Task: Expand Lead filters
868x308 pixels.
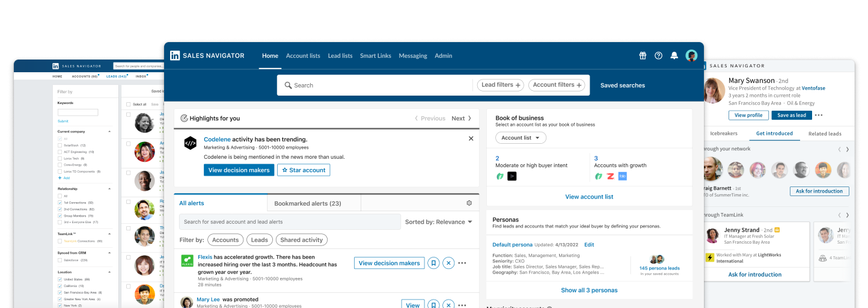Action: tap(501, 85)
